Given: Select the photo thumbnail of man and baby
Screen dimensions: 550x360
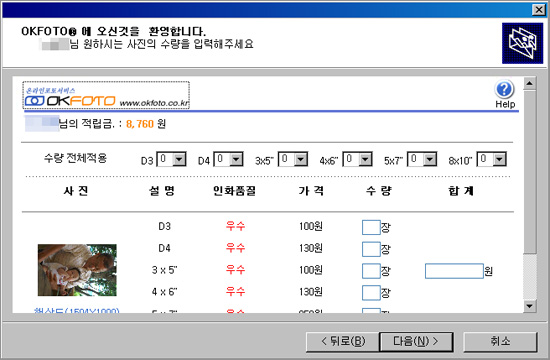Looking at the screenshot, I should point(77,270).
